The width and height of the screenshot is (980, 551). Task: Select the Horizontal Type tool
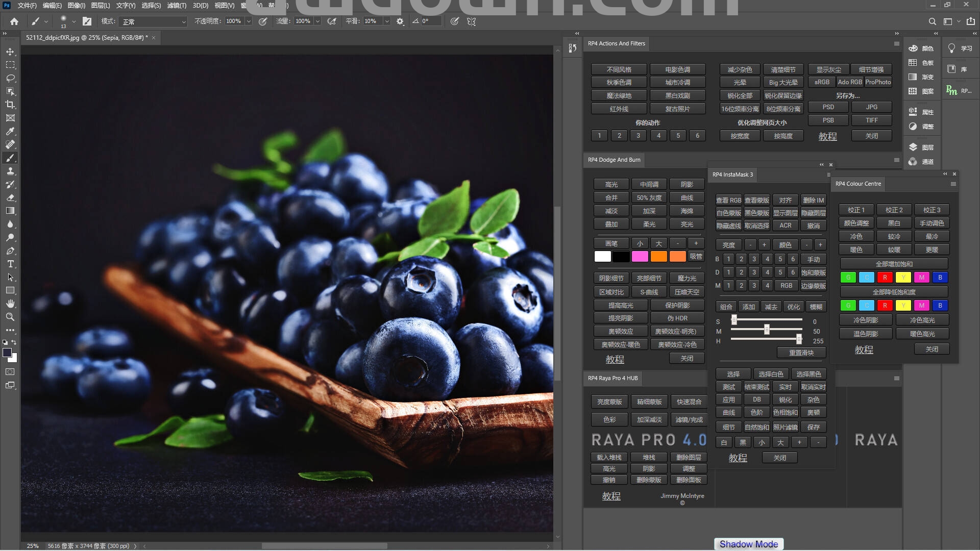(x=10, y=264)
